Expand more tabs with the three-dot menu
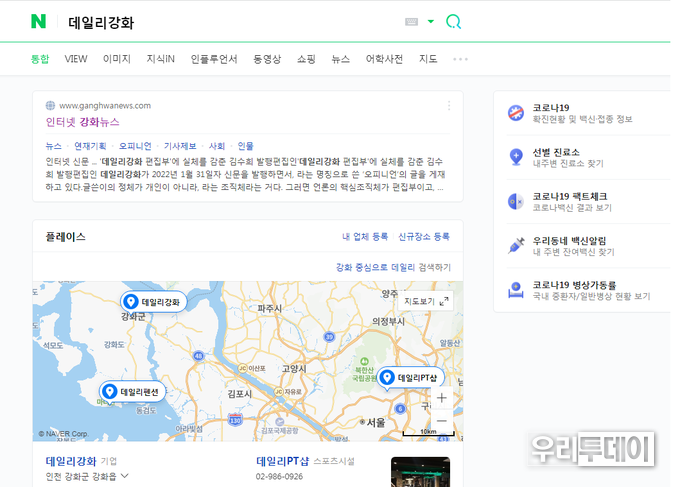This screenshot has width=680, height=487. [460, 59]
